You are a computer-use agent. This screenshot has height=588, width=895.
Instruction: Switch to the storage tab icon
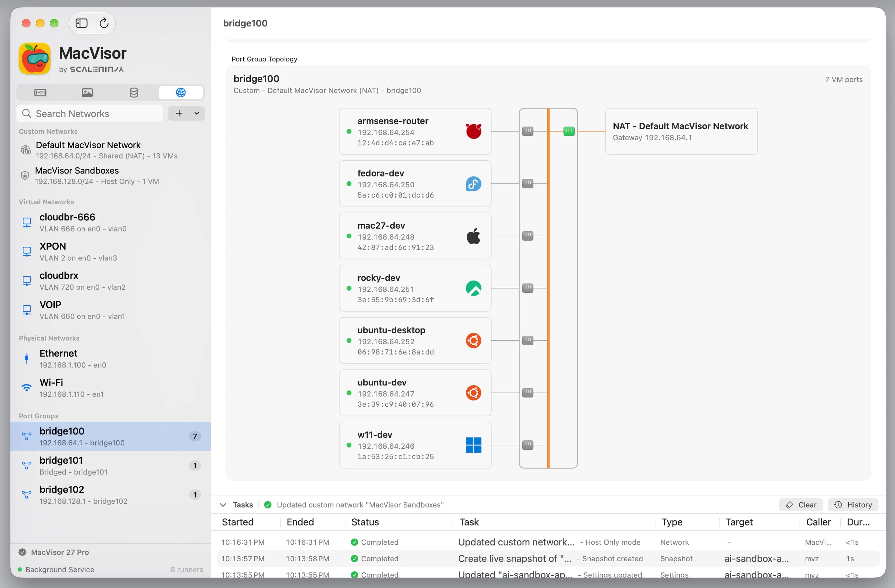(134, 92)
